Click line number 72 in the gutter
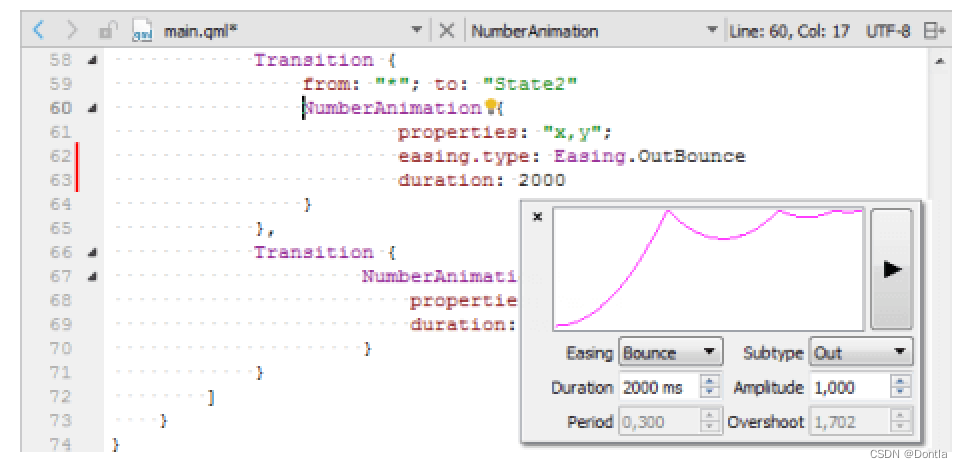Screen dimensions: 962x468 point(60,397)
